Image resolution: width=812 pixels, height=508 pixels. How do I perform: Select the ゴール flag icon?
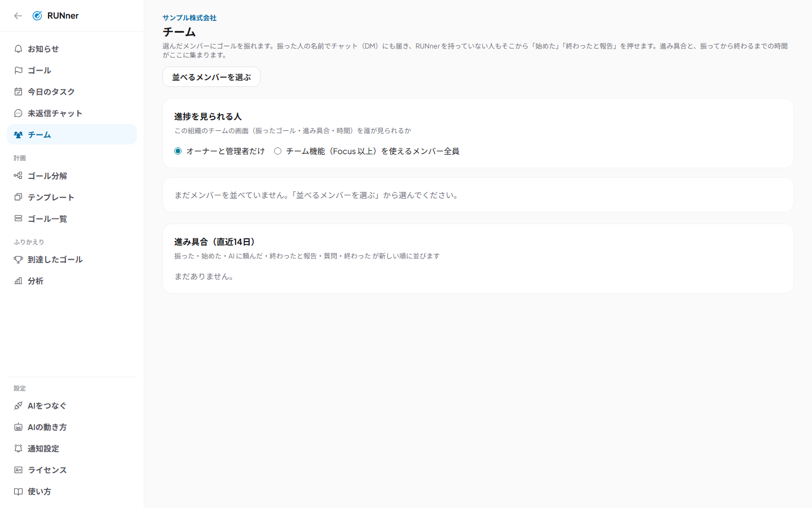click(18, 71)
